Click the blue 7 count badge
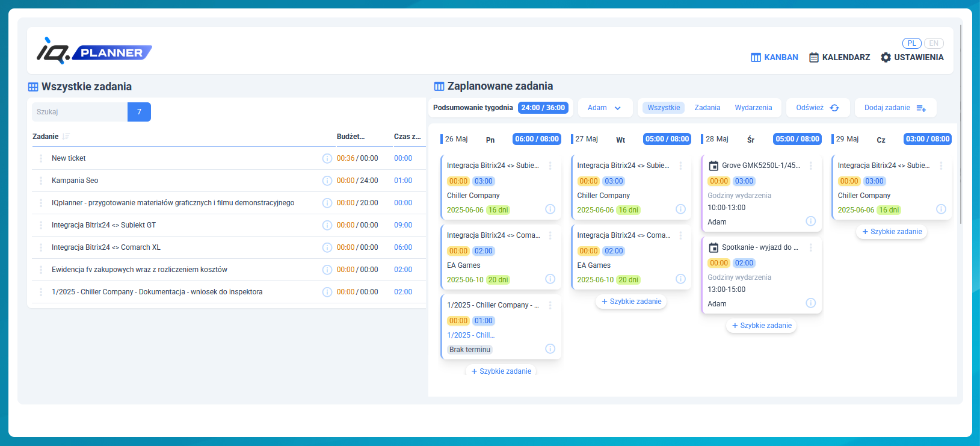This screenshot has height=446, width=980. coord(139,112)
